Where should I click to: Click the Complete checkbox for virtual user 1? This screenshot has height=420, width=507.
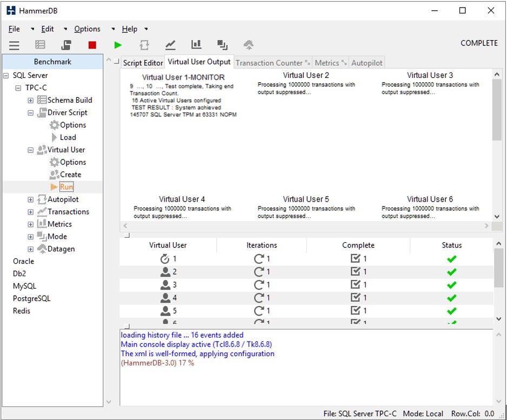(355, 259)
